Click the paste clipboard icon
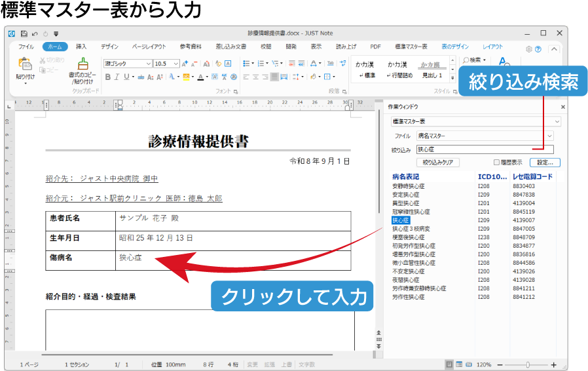588x371 pixels. pos(25,64)
